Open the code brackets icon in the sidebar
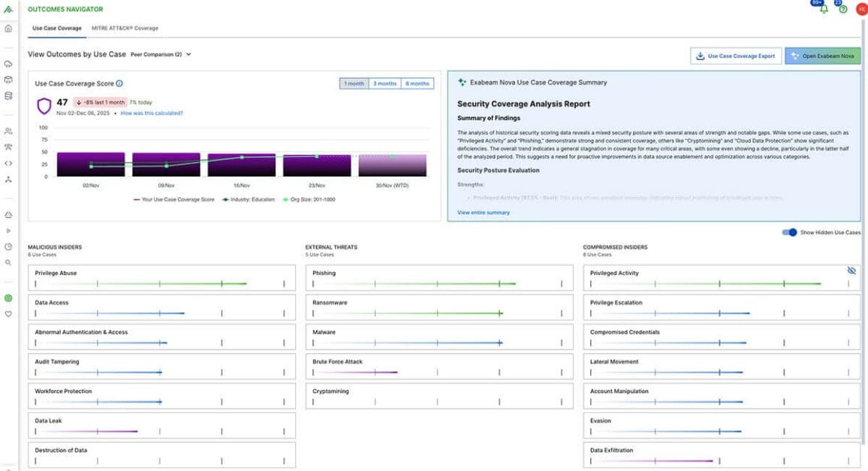Viewport: 868px width, 471px height. tap(8, 164)
